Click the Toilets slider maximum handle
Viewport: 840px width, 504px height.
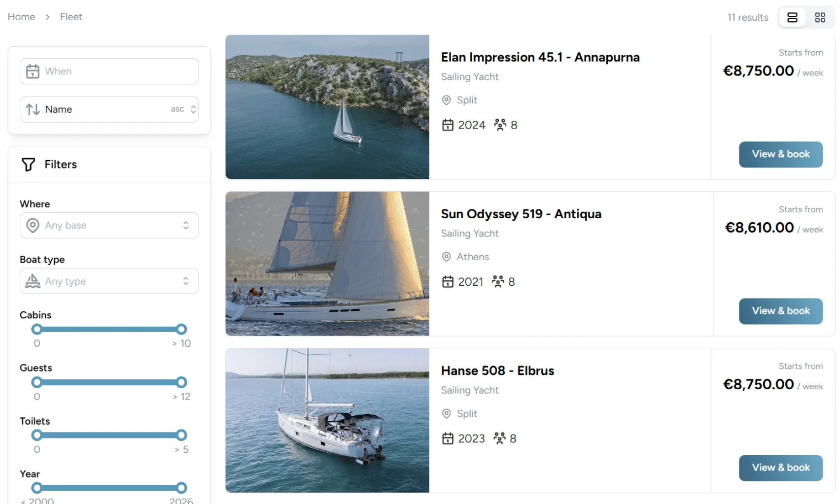pyautogui.click(x=181, y=435)
